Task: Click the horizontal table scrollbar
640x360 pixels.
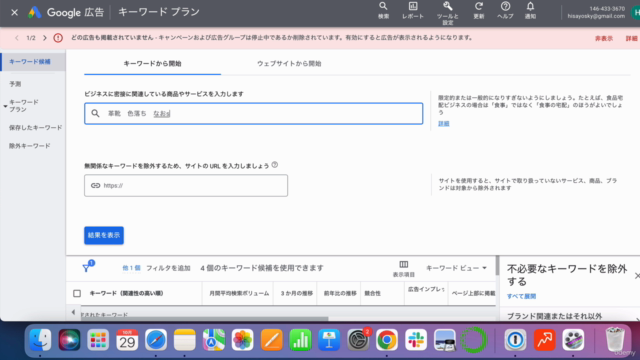Action: (204, 318)
